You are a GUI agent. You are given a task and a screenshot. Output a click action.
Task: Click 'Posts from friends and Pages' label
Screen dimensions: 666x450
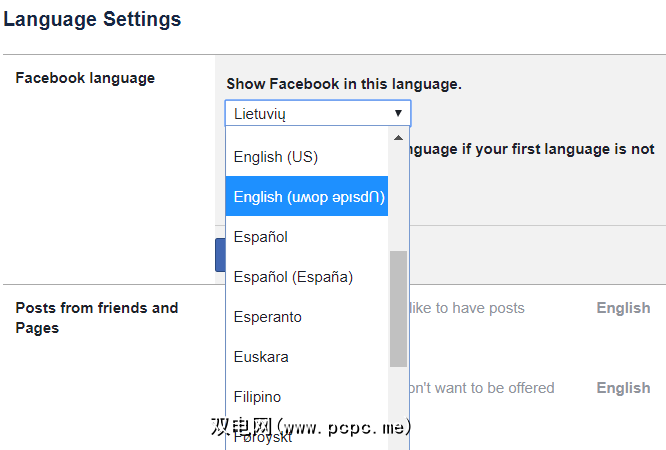tap(96, 318)
